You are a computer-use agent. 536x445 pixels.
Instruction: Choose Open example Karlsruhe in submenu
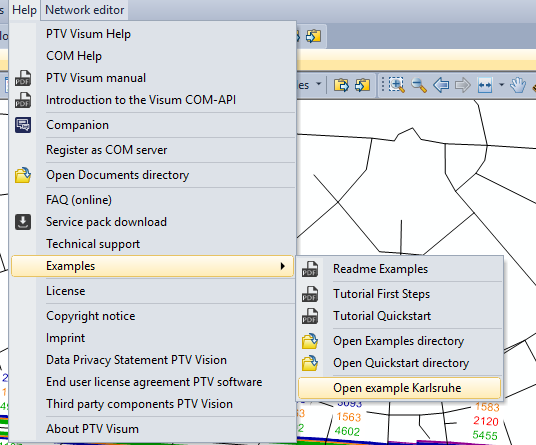(399, 388)
